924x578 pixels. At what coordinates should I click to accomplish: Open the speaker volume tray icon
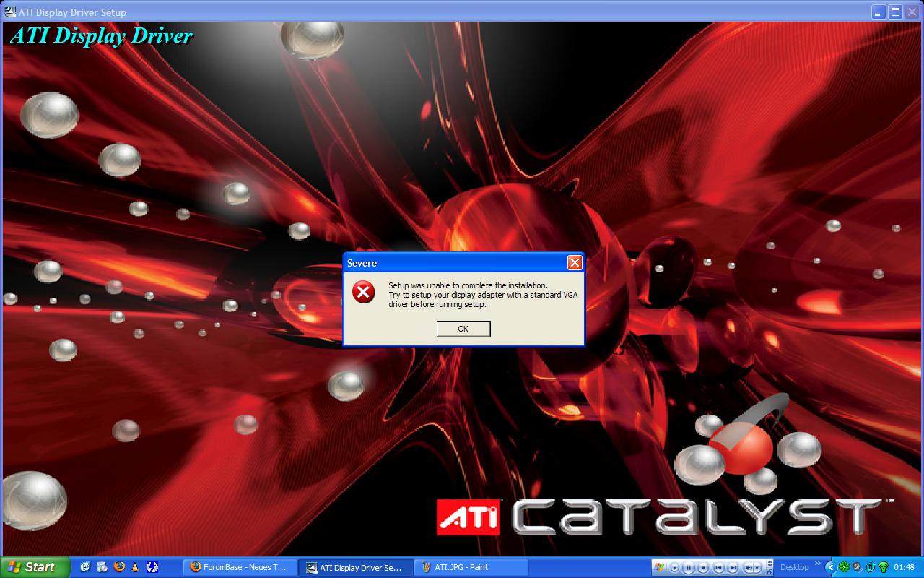857,567
